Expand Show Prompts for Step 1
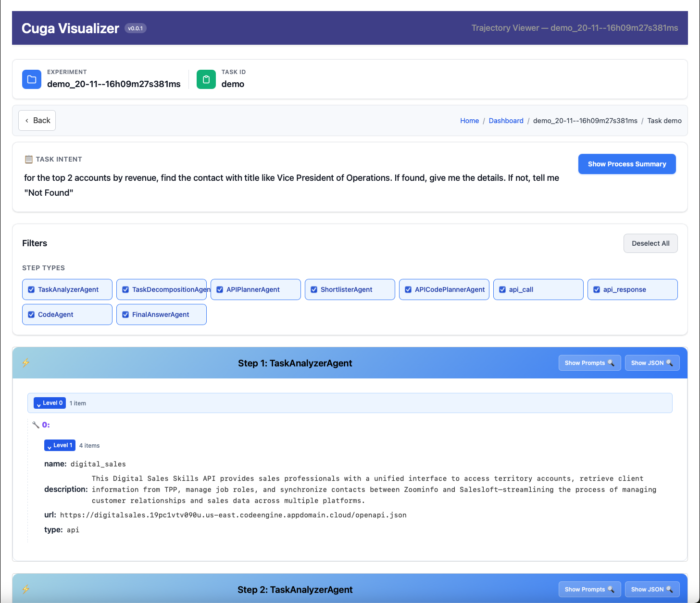Viewport: 700px width, 603px height. click(589, 363)
